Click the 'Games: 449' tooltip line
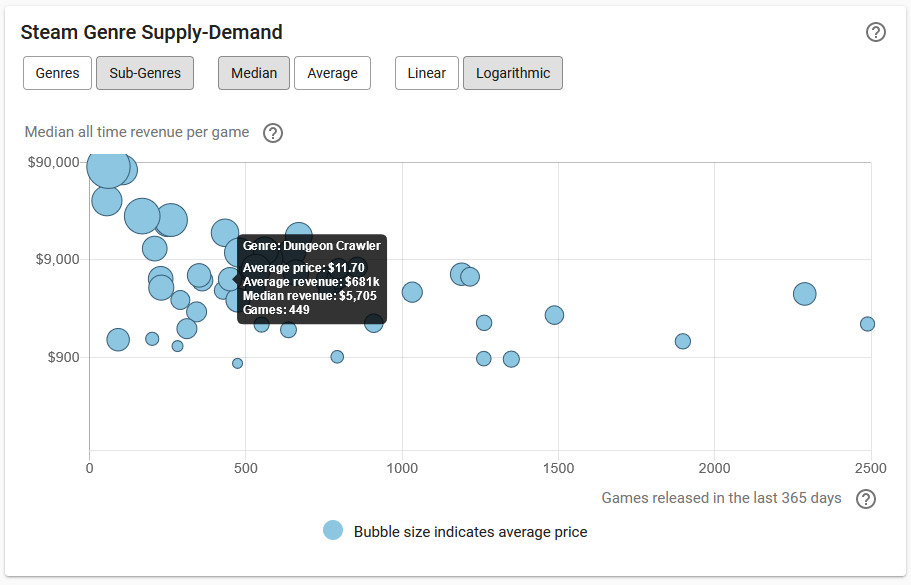Screen dimensions: 911x585 click(x=276, y=310)
